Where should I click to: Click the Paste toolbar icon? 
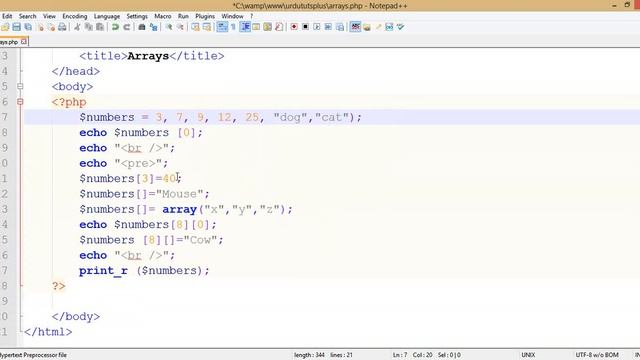pyautogui.click(x=100, y=27)
